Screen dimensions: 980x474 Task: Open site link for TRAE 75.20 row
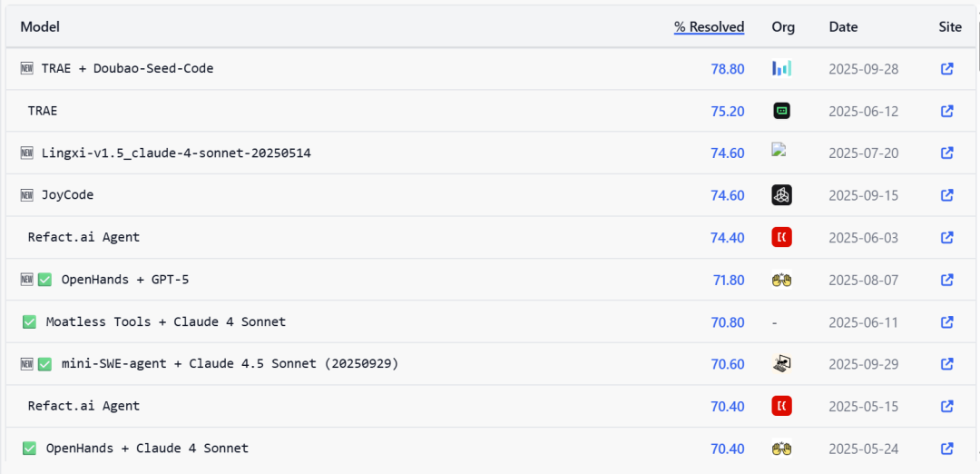pos(946,112)
